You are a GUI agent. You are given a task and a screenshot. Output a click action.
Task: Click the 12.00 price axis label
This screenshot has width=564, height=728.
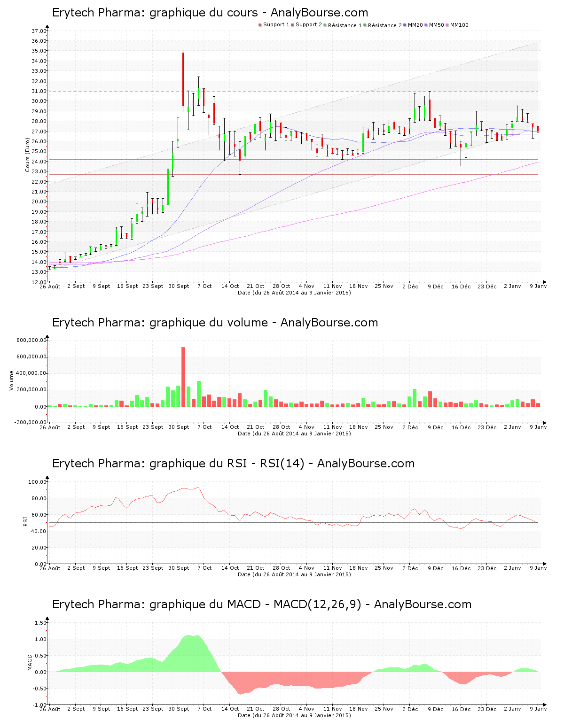point(39,282)
